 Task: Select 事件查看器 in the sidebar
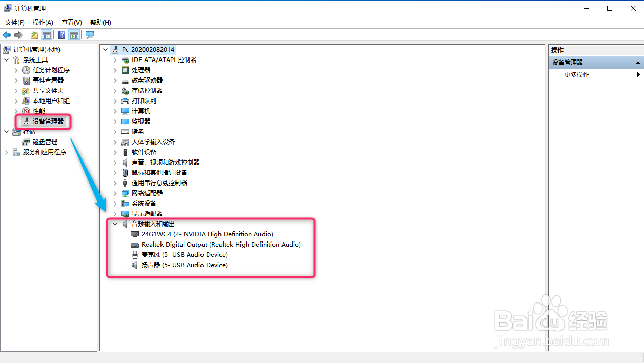coord(47,80)
